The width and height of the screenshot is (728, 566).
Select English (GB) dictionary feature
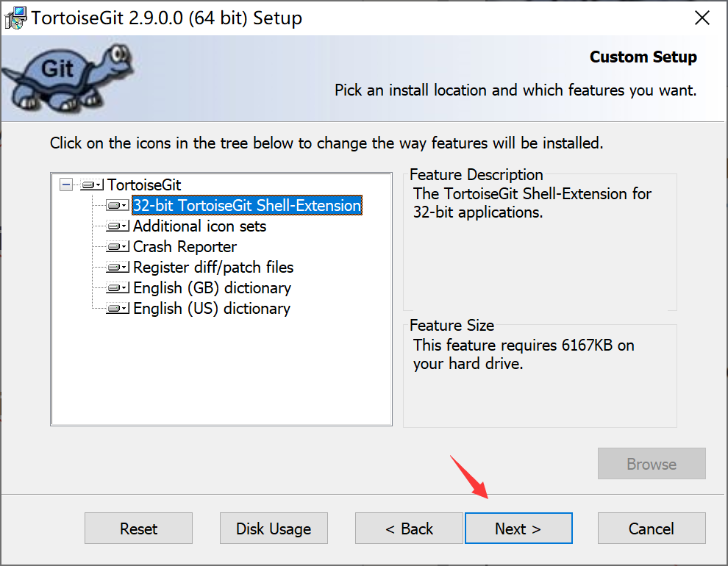[212, 288]
